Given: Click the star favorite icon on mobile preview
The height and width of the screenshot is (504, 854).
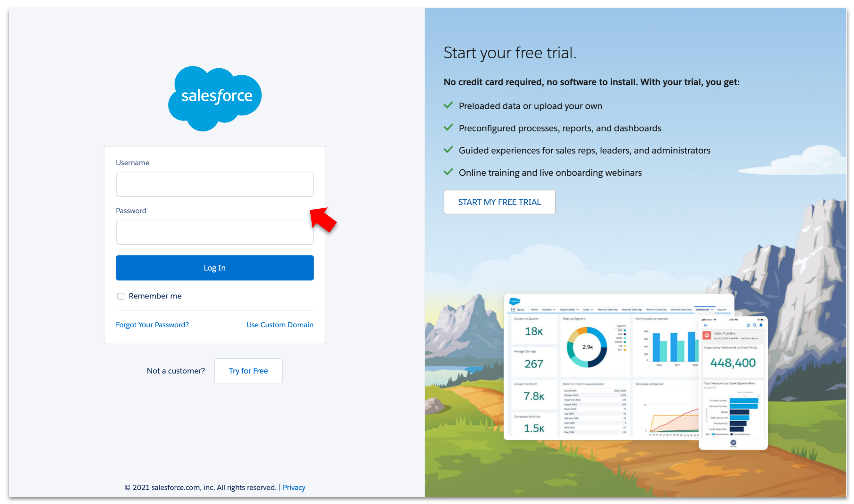Looking at the screenshot, I should click(x=748, y=325).
